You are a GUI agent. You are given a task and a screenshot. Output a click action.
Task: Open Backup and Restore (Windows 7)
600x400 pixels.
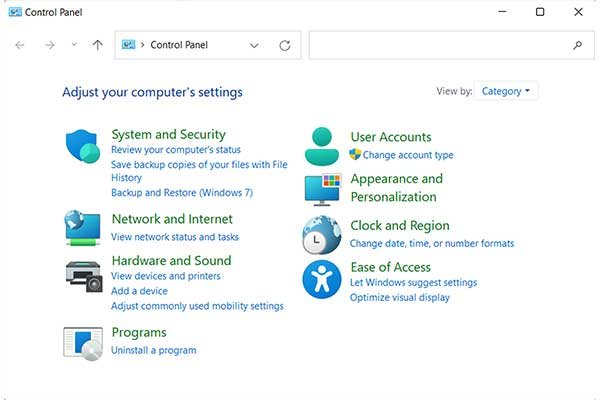coord(182,193)
